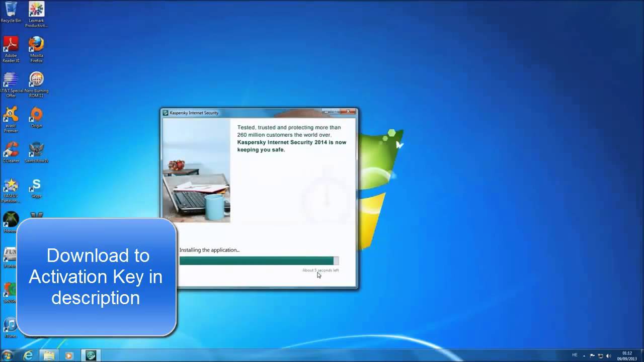This screenshot has height=362, width=644.
Task: Show hidden tray icons arrow
Action: pyautogui.click(x=585, y=355)
